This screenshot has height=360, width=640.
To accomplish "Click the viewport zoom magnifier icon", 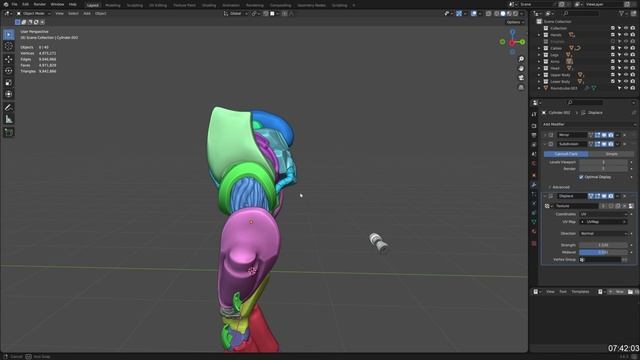I will pyautogui.click(x=521, y=59).
